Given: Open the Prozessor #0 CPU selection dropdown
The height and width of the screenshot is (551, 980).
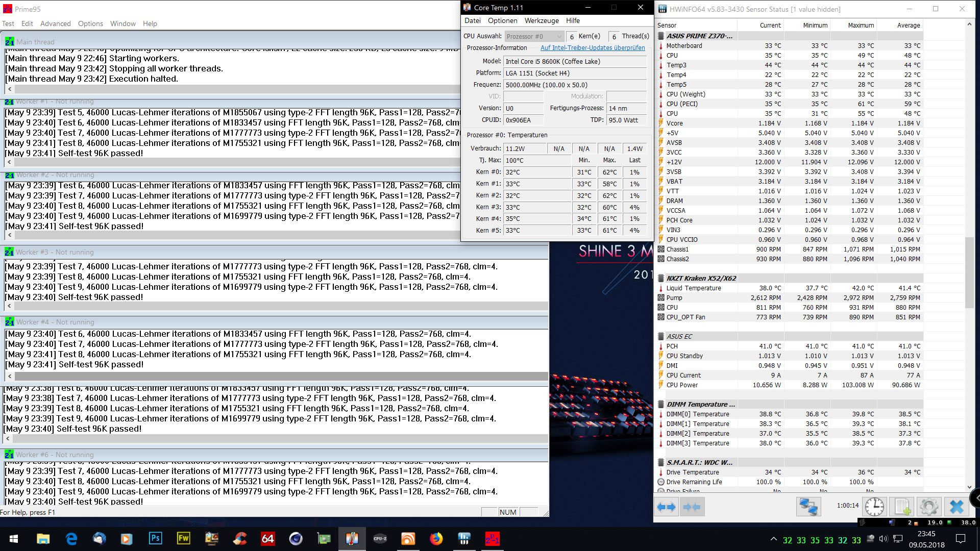Looking at the screenshot, I should [534, 36].
